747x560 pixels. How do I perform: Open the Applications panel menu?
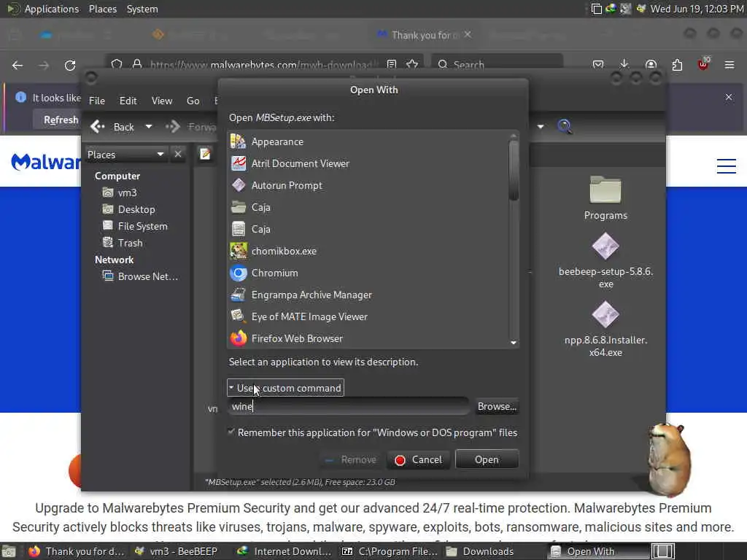(52, 9)
